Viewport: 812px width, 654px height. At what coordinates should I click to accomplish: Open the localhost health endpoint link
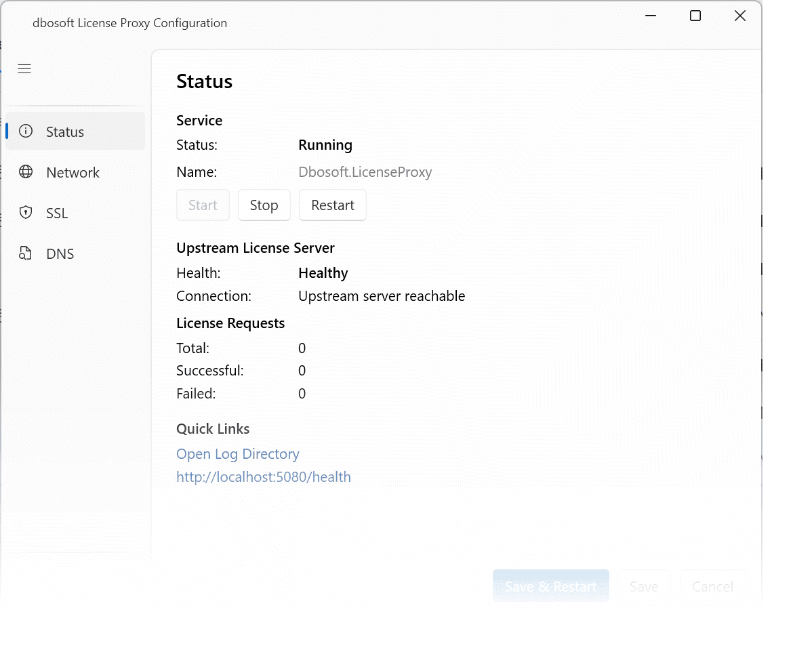[263, 476]
